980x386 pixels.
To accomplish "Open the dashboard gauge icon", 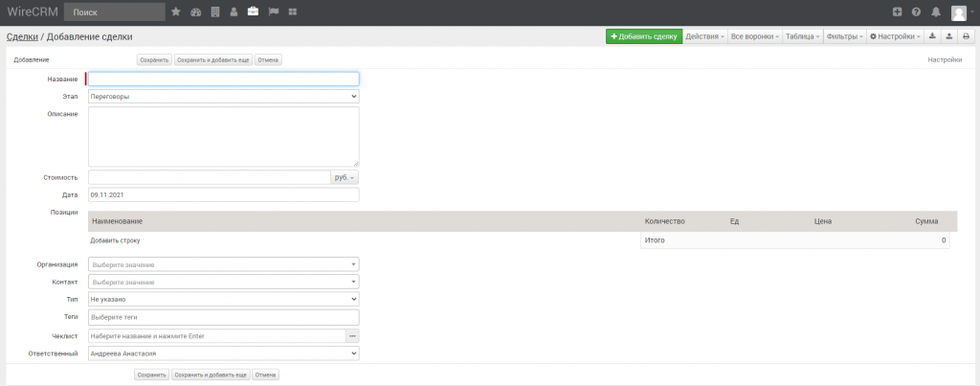I will [196, 12].
